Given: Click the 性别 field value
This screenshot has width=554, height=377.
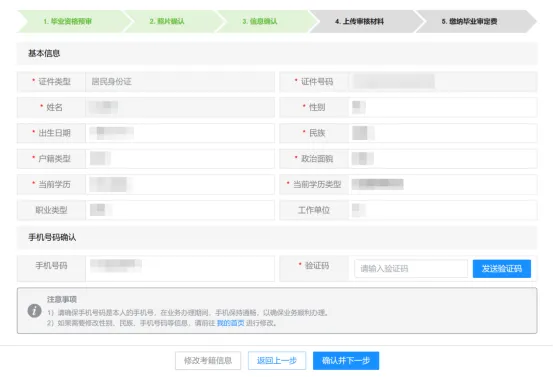Looking at the screenshot, I should tap(443, 107).
